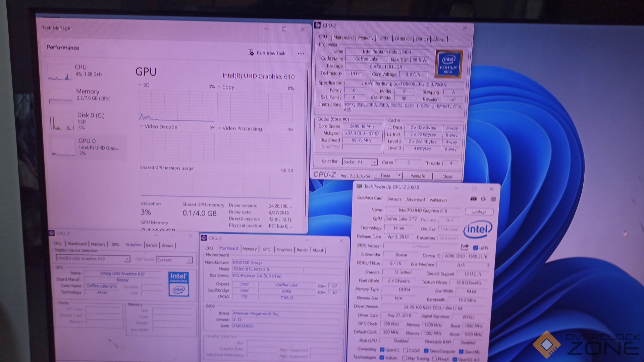Click the Validate button in CPU-Z

point(418,176)
